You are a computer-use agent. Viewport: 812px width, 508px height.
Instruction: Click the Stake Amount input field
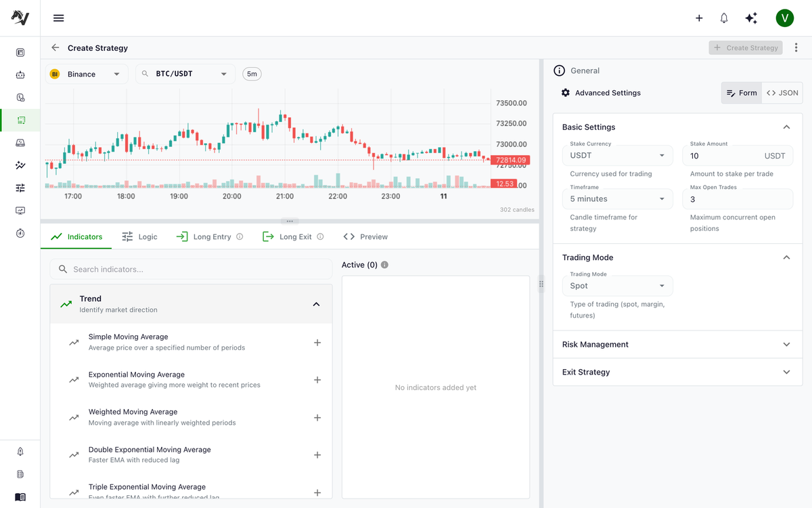(x=738, y=156)
